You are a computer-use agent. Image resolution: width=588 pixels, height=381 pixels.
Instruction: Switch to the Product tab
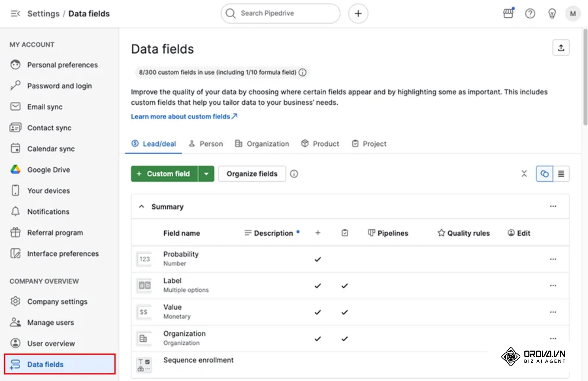click(320, 144)
